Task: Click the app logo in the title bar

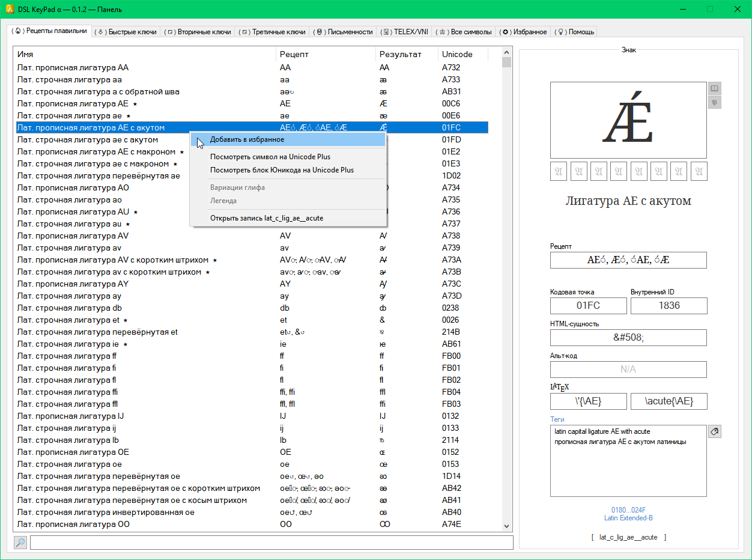Action: click(x=10, y=9)
